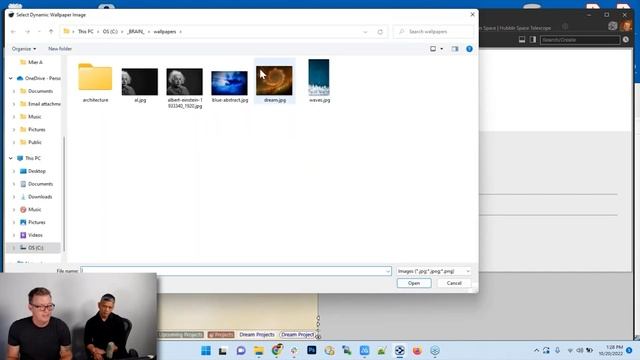Change the file view layout icon

433,49
